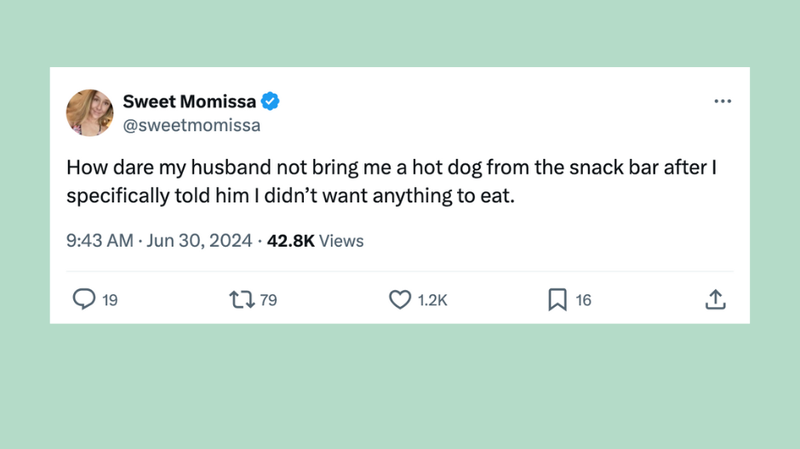This screenshot has width=800, height=449.
Task: Click the Sweet Momissa display name
Action: [x=189, y=101]
